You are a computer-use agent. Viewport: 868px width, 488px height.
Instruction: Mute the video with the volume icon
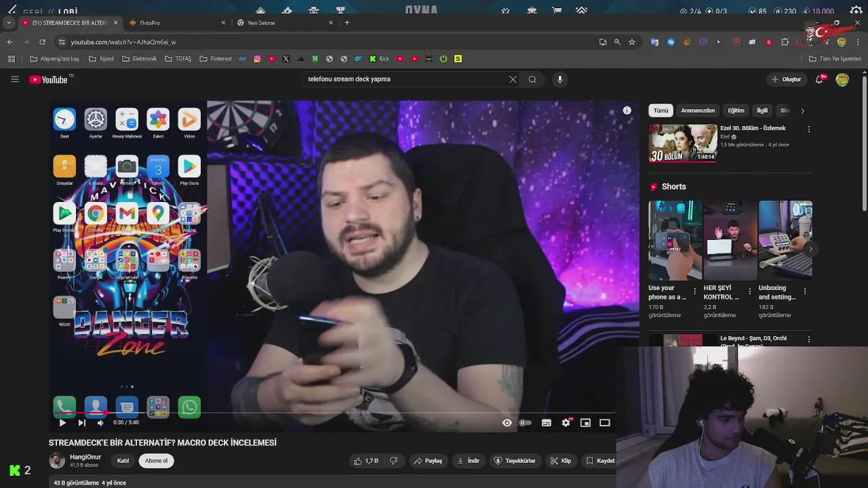coord(100,423)
